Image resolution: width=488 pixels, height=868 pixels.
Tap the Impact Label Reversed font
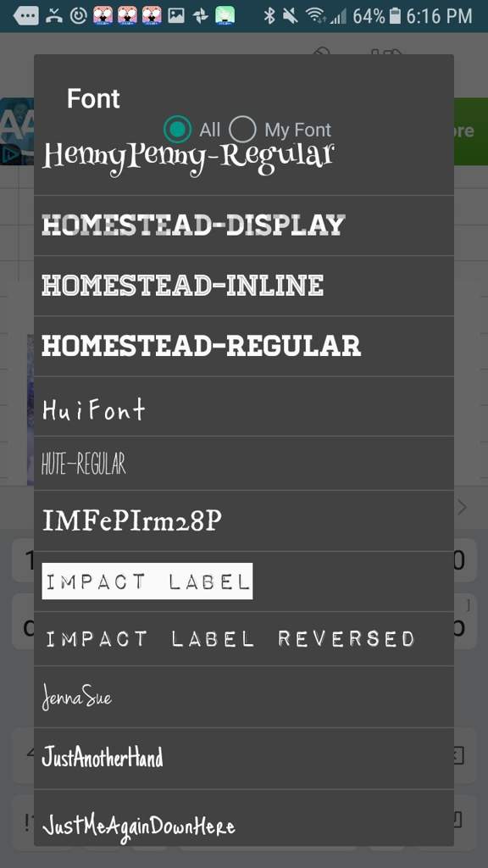tap(244, 639)
